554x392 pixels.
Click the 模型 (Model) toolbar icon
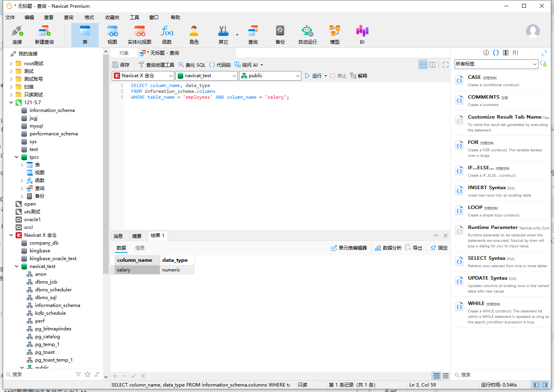pos(335,35)
